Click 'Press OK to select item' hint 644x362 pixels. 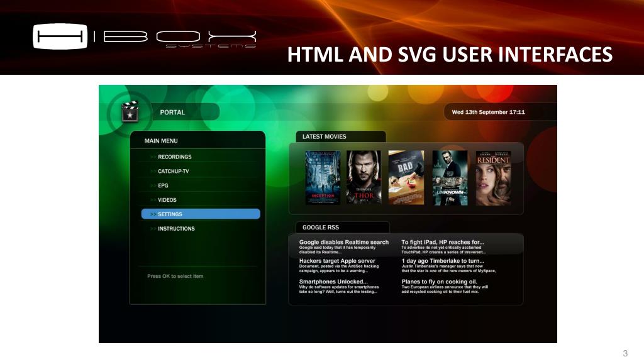tap(175, 277)
